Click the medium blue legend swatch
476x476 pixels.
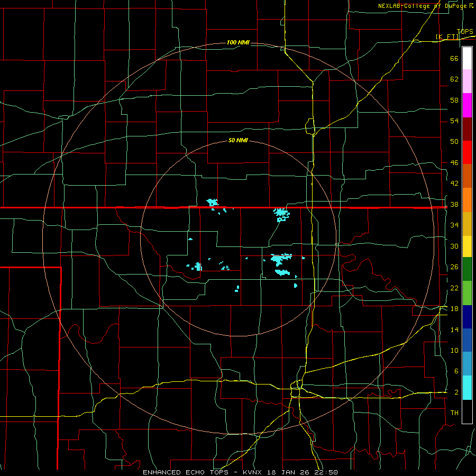click(x=467, y=340)
